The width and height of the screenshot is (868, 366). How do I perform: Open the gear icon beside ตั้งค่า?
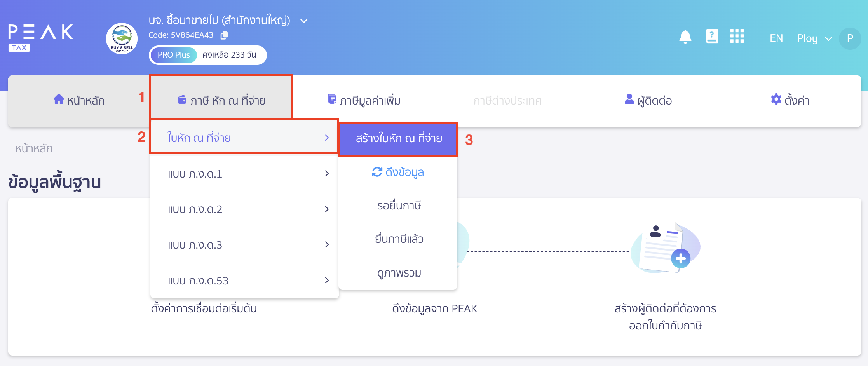coord(775,99)
